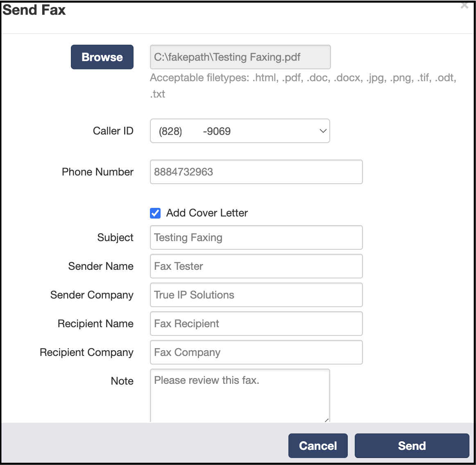Click the Phone Number label

click(x=97, y=172)
